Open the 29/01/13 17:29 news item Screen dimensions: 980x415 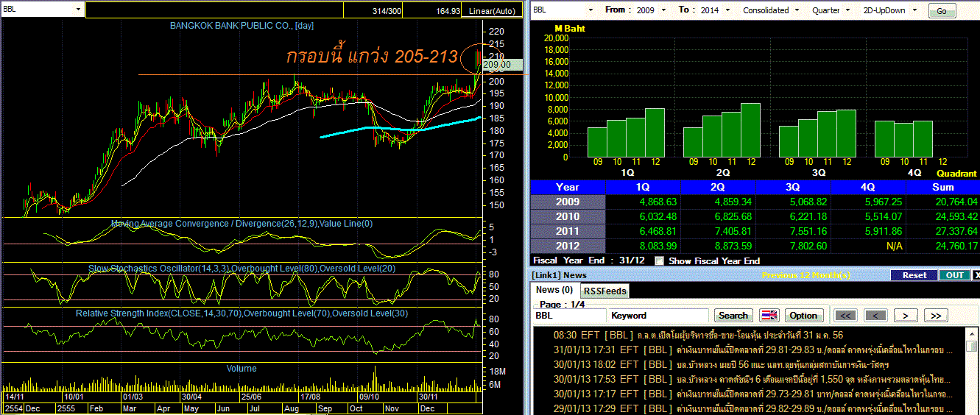pos(750,408)
